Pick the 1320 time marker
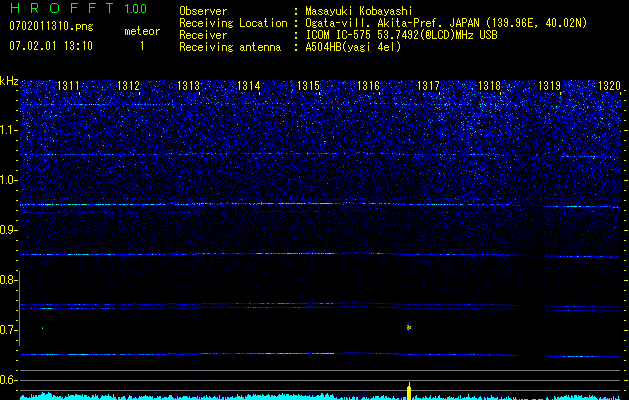The height and width of the screenshot is (400, 629). coord(609,86)
